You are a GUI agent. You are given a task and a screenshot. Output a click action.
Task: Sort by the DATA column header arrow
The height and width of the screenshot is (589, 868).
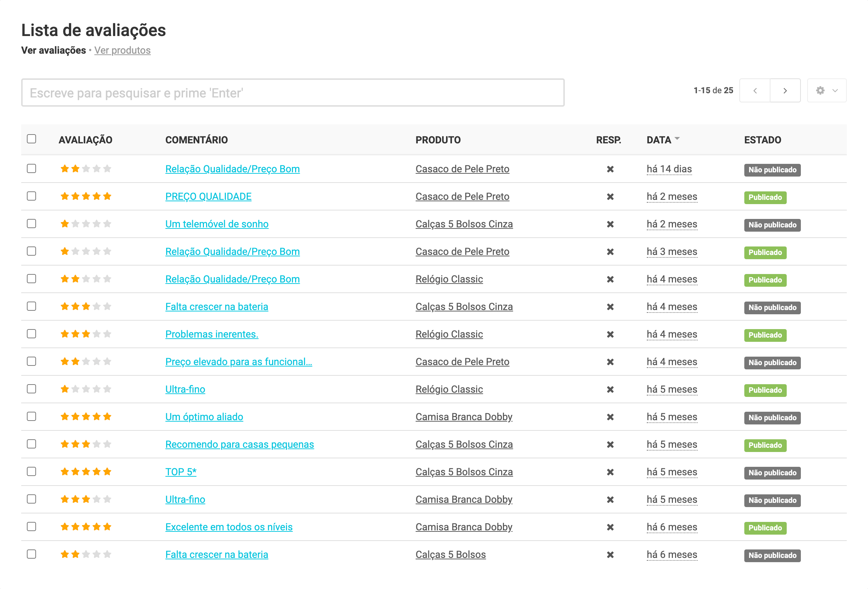tap(677, 139)
